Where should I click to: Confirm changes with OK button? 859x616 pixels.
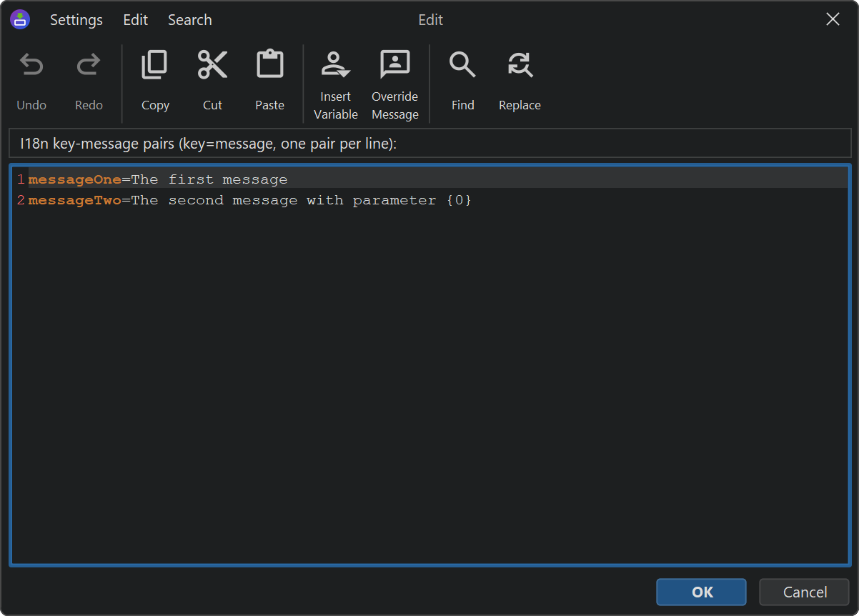(701, 592)
